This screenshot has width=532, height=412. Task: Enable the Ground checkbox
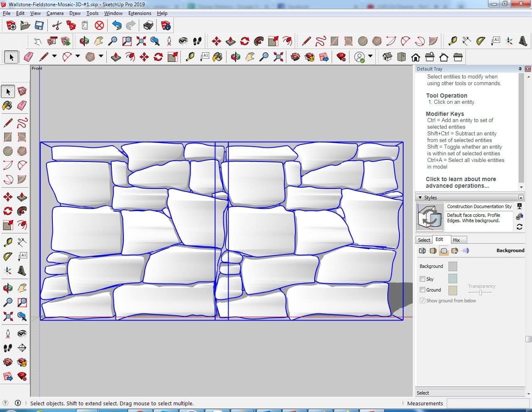click(422, 290)
